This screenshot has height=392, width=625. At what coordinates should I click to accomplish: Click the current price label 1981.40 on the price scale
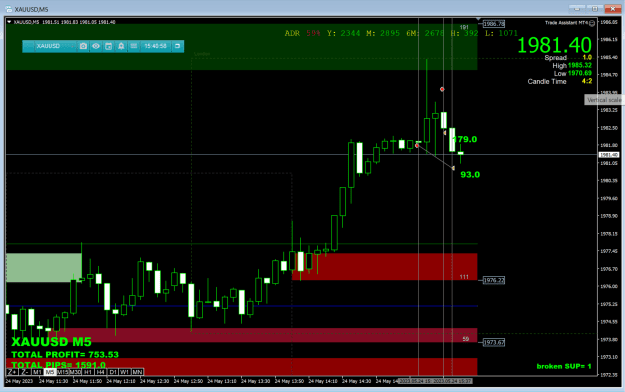click(x=609, y=155)
